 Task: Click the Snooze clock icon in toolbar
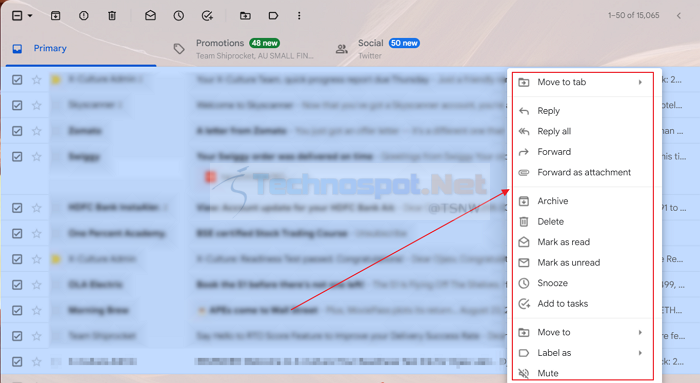click(x=179, y=16)
